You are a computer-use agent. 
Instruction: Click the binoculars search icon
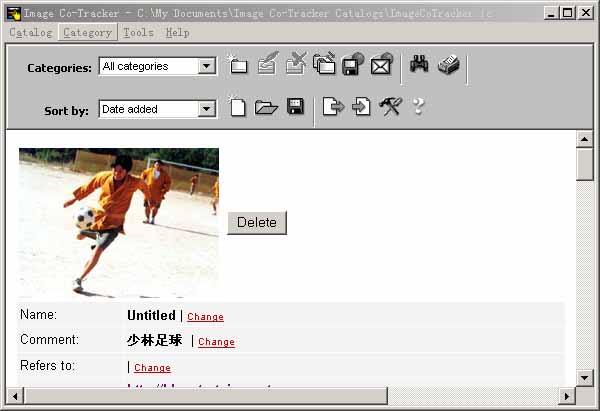click(419, 66)
